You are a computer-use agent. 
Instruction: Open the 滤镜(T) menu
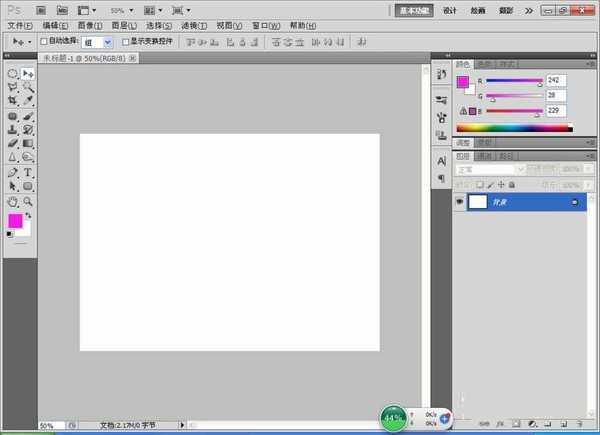195,25
